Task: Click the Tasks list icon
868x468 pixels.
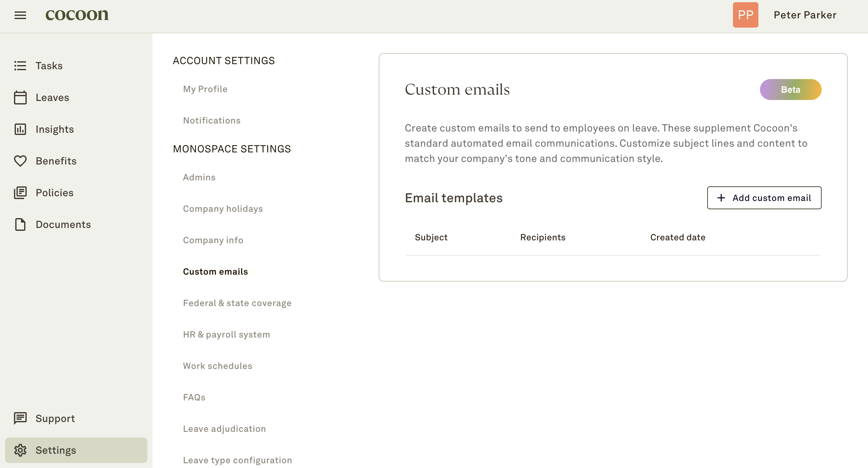Action: (x=20, y=66)
